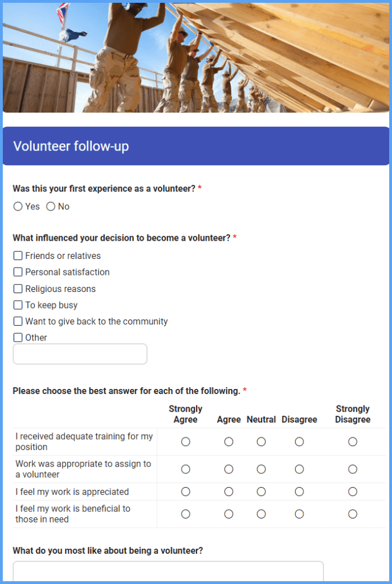The image size is (392, 584).
Task: Check the Other option
Action: coord(17,337)
